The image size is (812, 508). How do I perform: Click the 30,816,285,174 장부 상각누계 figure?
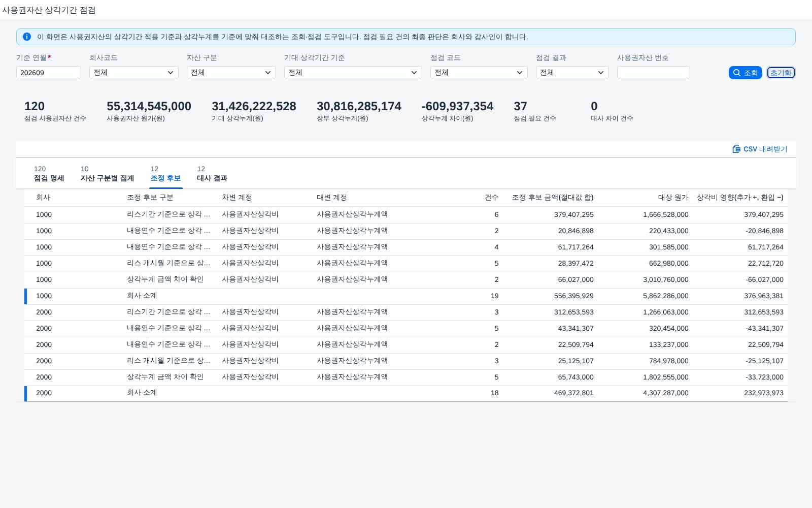pos(359,106)
